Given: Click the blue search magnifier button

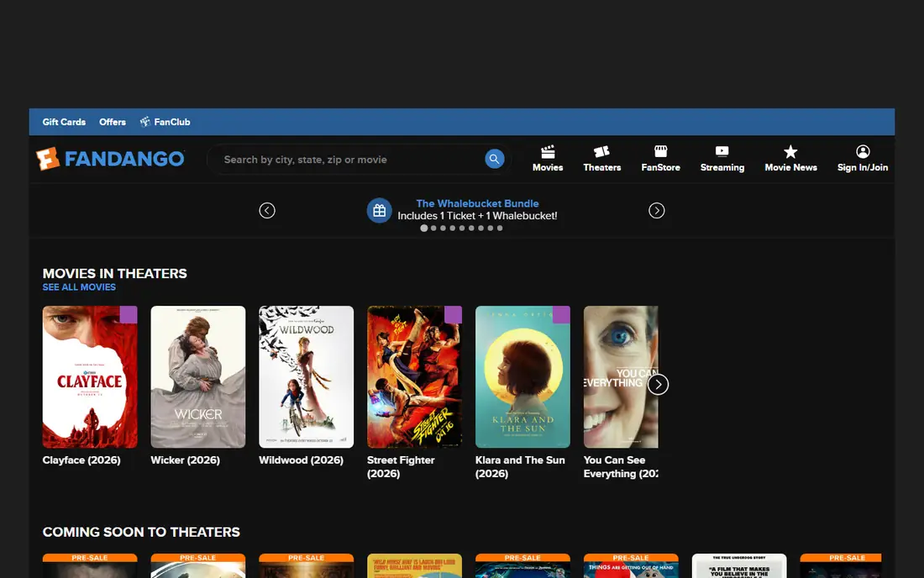Looking at the screenshot, I should pyautogui.click(x=495, y=159).
